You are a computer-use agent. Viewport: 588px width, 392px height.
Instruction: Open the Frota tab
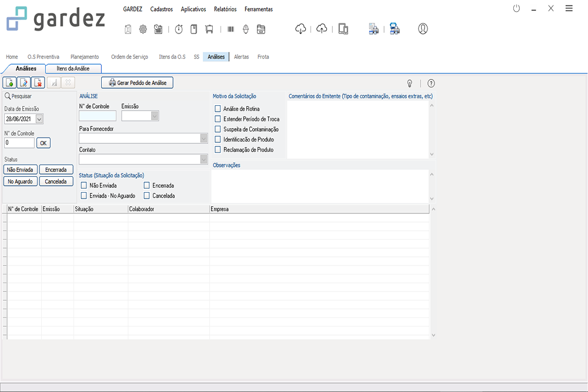(263, 57)
